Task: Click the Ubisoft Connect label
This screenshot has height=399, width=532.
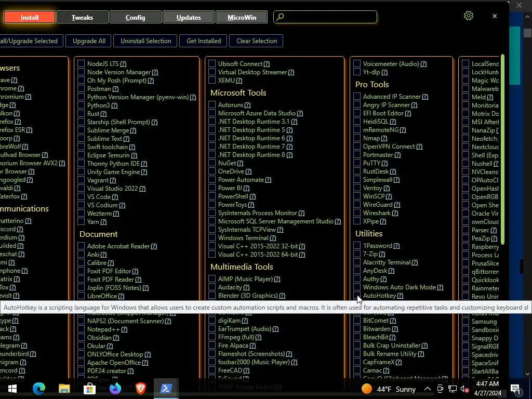Action: [240, 63]
